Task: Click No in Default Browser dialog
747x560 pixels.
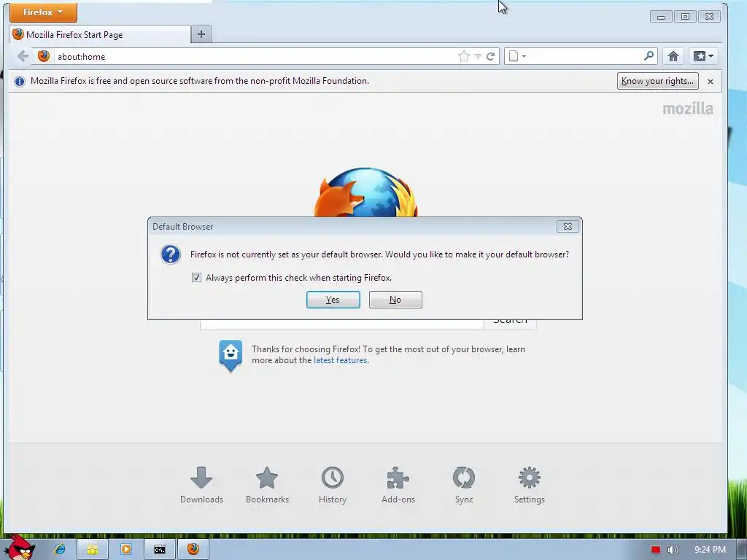Action: point(395,300)
